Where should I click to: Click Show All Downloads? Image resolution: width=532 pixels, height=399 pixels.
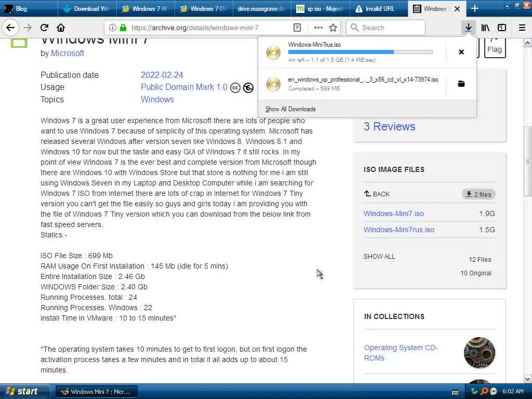click(290, 109)
